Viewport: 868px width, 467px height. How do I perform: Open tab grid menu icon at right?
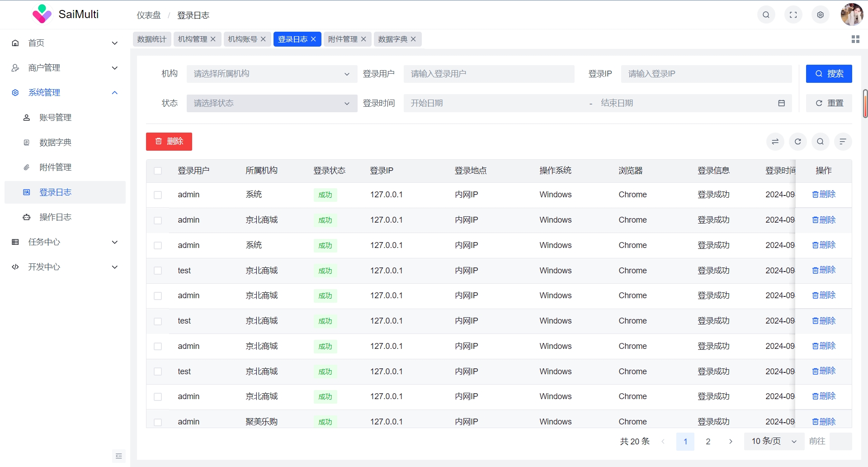(x=855, y=39)
